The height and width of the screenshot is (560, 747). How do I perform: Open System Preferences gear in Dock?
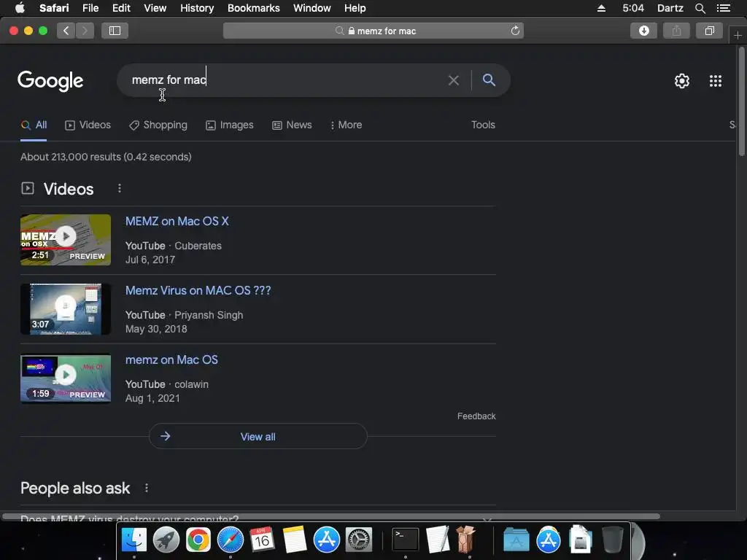click(358, 540)
